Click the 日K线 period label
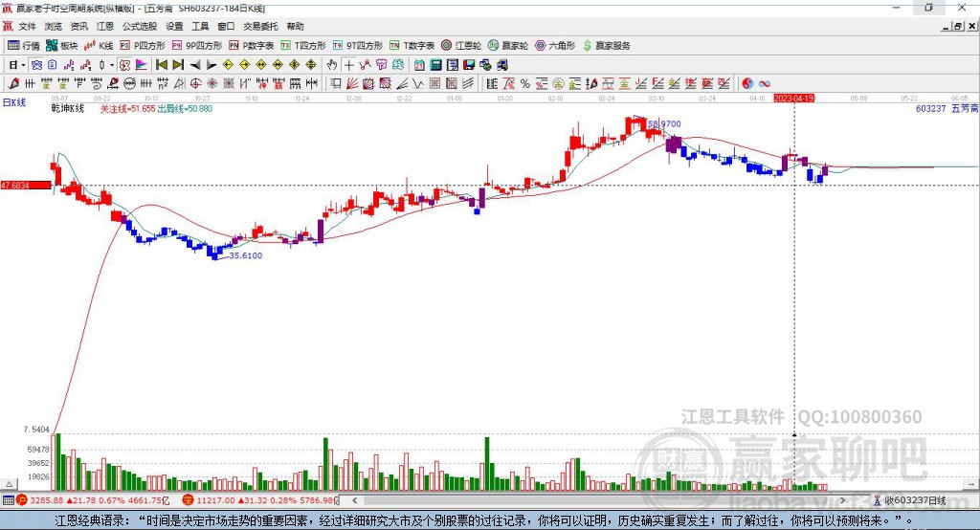 click(14, 102)
